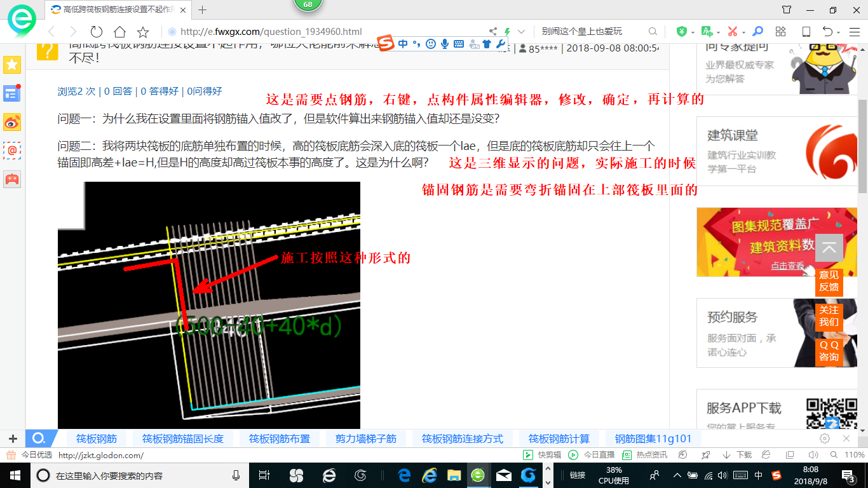Open dropdown next to green shield icon

tap(692, 32)
